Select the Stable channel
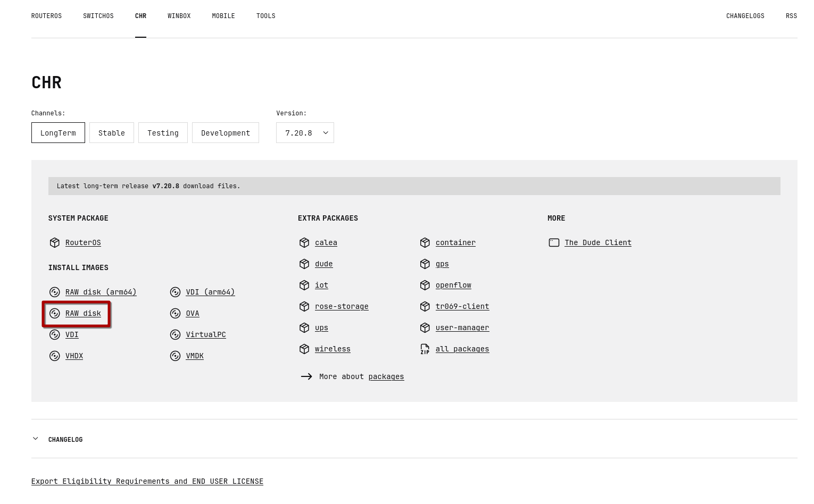Screen dimensions: 814x504 [x=112, y=133]
